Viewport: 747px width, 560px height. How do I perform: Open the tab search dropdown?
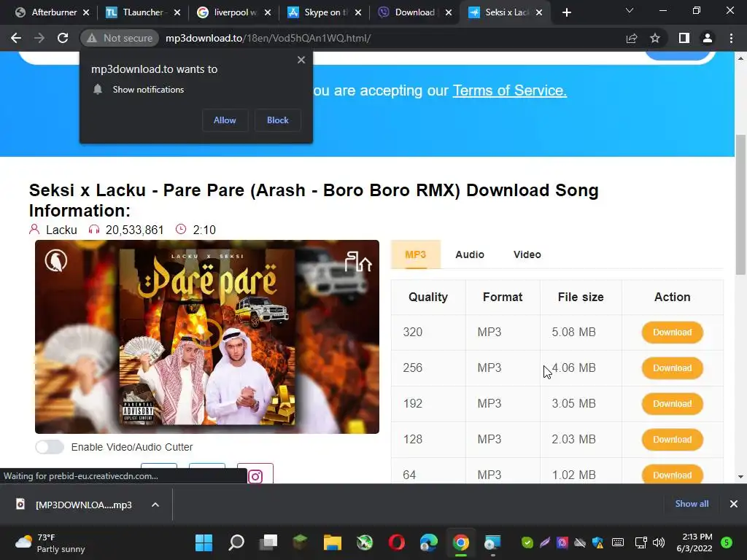point(630,10)
